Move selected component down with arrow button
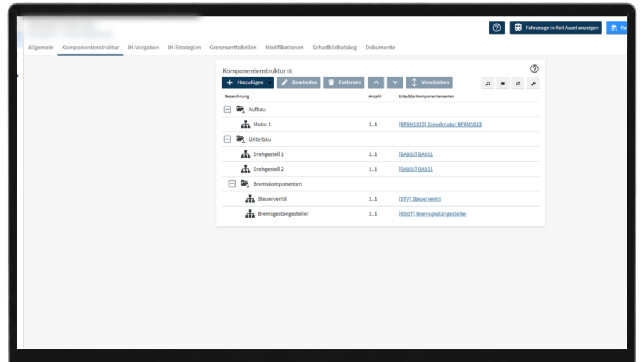This screenshot has height=362, width=644. coord(395,82)
